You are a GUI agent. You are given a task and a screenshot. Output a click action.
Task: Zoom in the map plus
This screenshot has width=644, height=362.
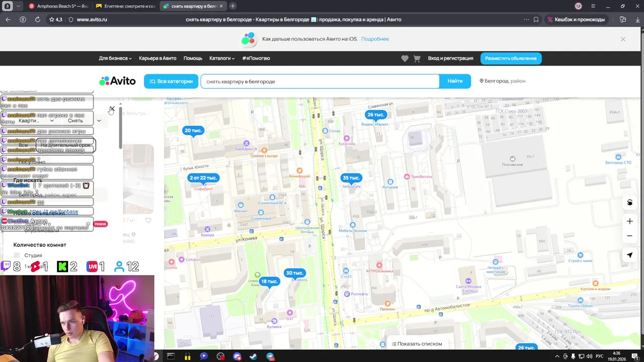(629, 221)
